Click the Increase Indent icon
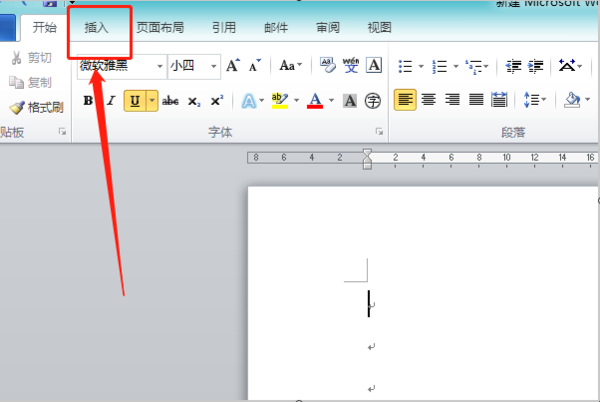The image size is (600, 402). [x=536, y=66]
